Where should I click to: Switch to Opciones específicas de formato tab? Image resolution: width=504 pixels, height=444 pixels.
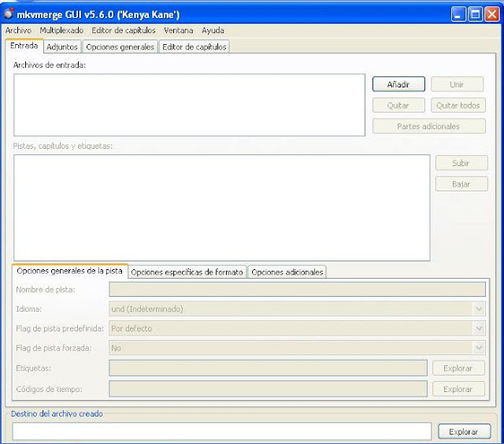click(x=187, y=272)
